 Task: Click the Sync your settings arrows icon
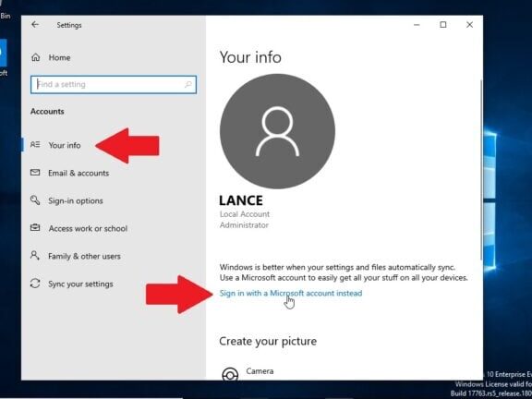(x=35, y=283)
